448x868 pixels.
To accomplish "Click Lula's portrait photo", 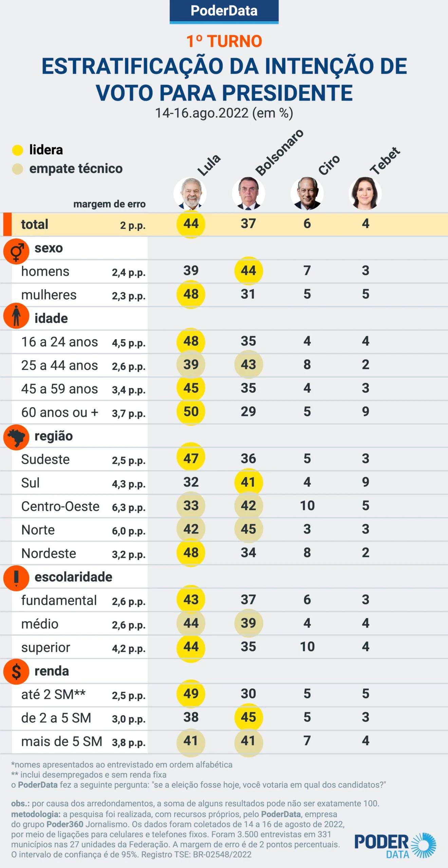I will tap(190, 194).
